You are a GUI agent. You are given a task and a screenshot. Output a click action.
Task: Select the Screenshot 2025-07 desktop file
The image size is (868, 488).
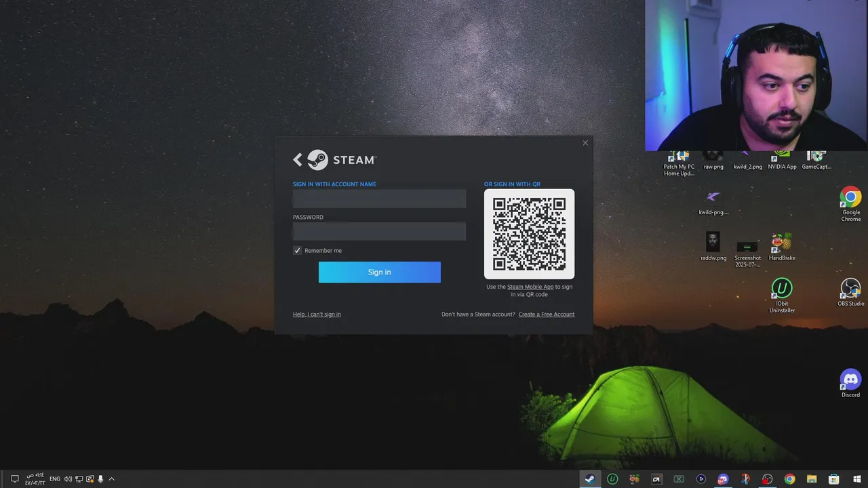(x=747, y=253)
